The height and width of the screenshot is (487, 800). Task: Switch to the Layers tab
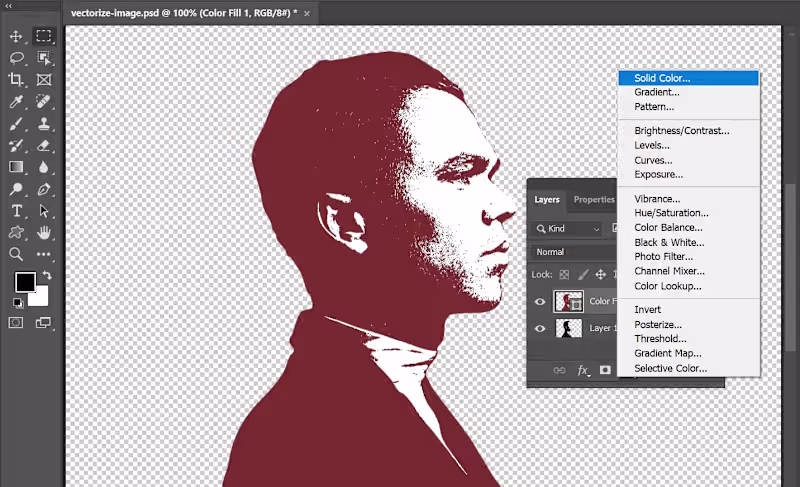(547, 199)
